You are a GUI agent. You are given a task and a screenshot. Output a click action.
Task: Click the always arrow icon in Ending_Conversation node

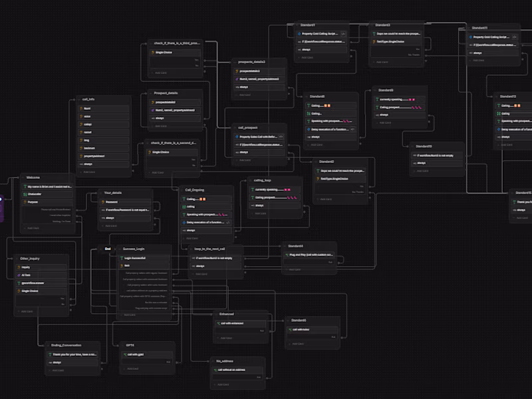[49, 362]
